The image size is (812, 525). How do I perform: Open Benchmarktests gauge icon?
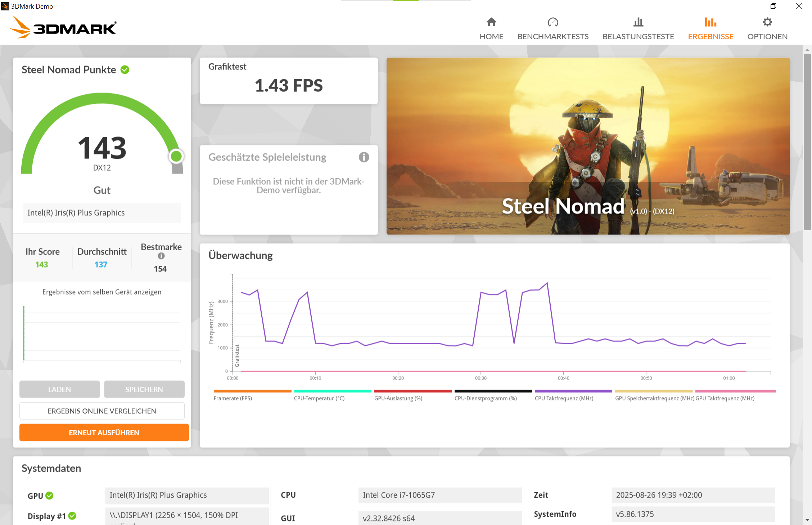pyautogui.click(x=552, y=22)
